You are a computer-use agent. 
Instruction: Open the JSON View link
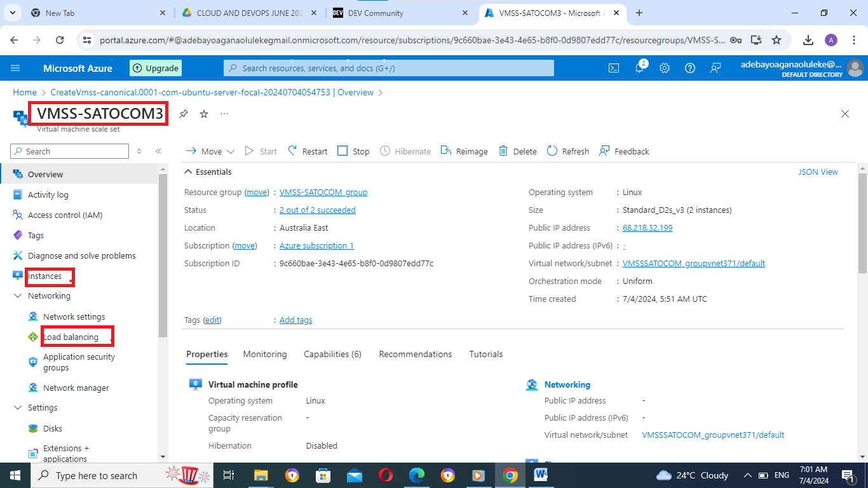point(818,172)
